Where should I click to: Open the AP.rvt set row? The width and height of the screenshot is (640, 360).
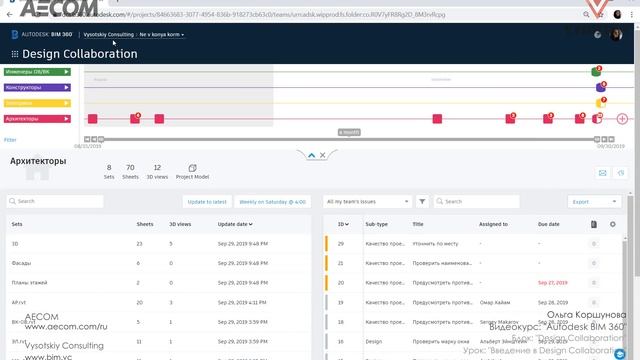coord(159,302)
